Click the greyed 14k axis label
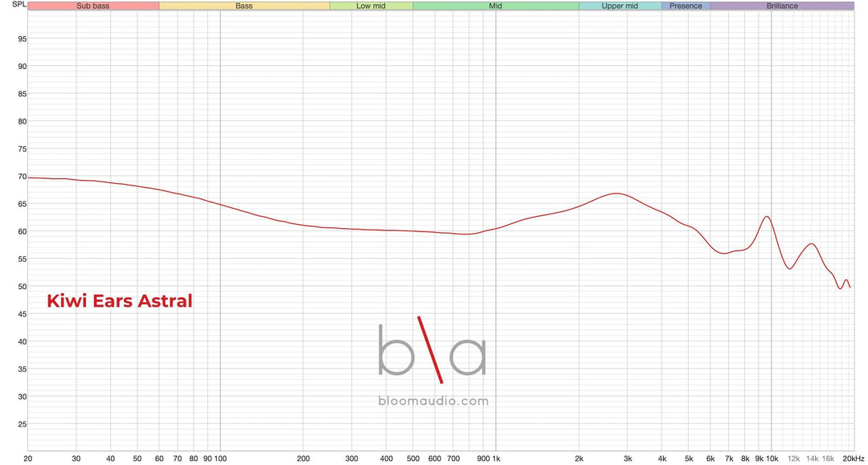The width and height of the screenshot is (868, 465). pyautogui.click(x=812, y=459)
